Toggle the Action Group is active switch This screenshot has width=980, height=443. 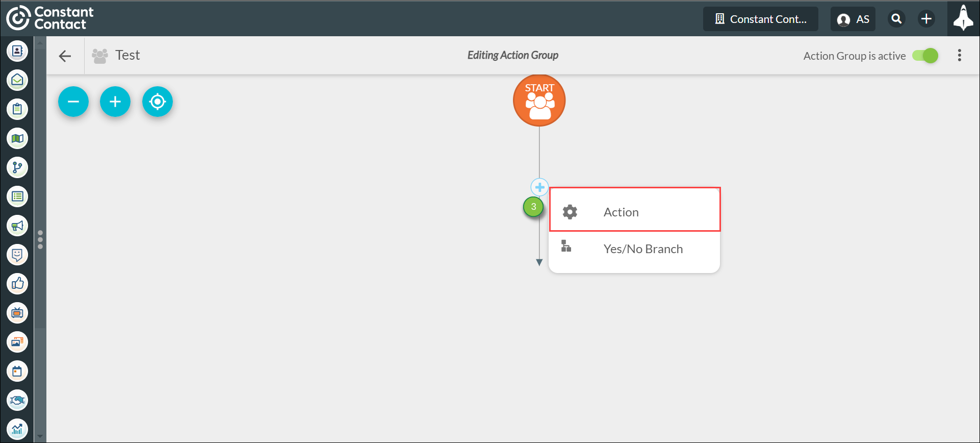point(925,56)
